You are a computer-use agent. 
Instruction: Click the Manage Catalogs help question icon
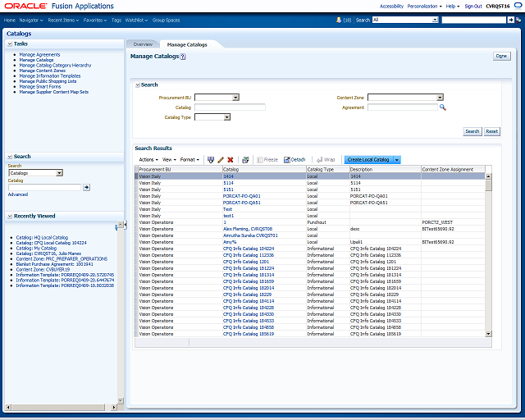pos(183,57)
